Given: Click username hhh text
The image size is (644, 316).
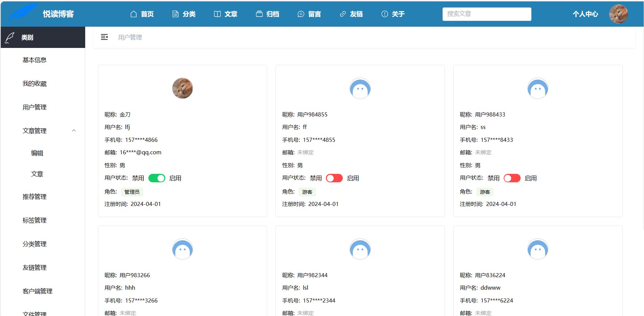Looking at the screenshot, I should (x=130, y=288).
